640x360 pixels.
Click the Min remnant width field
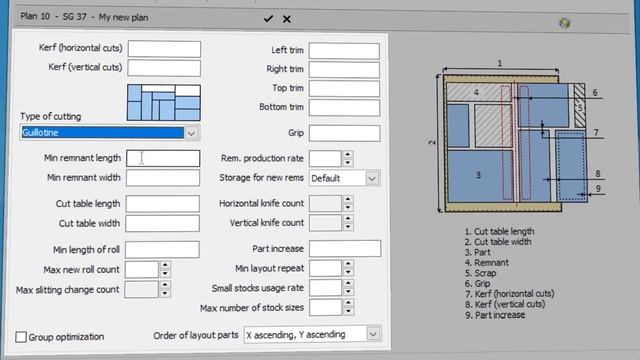point(163,178)
